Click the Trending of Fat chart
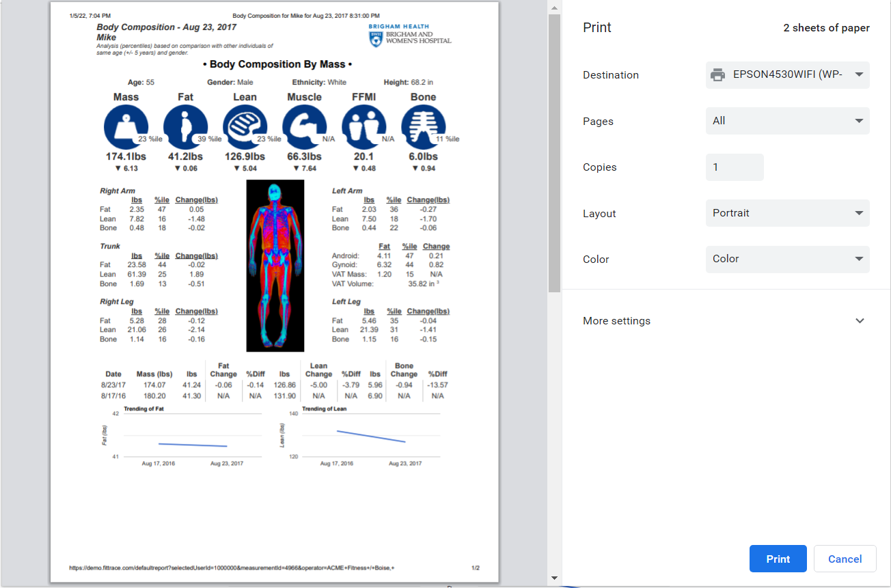Image resolution: width=891 pixels, height=588 pixels. pos(183,436)
